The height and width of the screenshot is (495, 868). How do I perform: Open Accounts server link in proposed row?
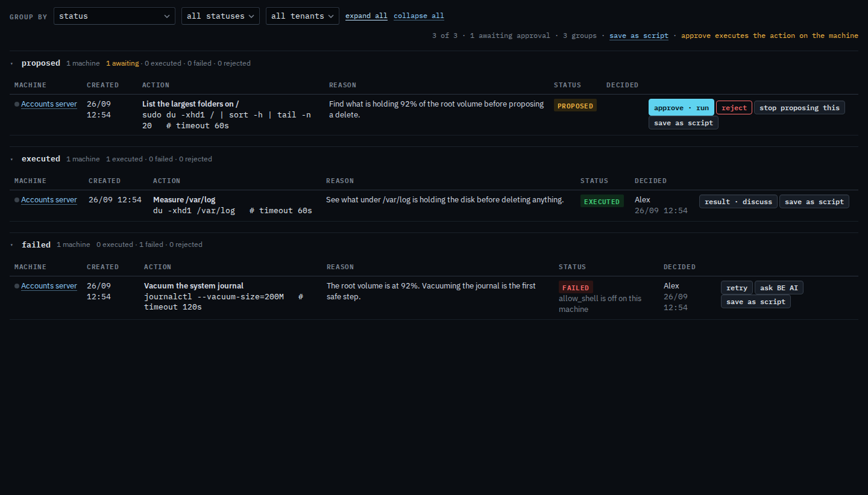pos(49,104)
